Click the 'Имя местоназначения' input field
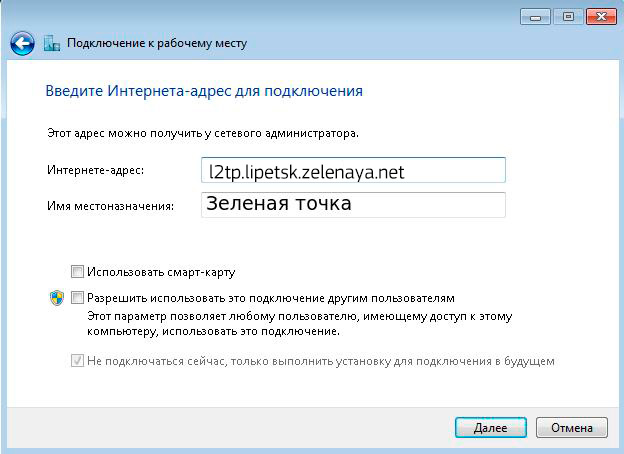The height and width of the screenshot is (454, 624). click(x=353, y=205)
